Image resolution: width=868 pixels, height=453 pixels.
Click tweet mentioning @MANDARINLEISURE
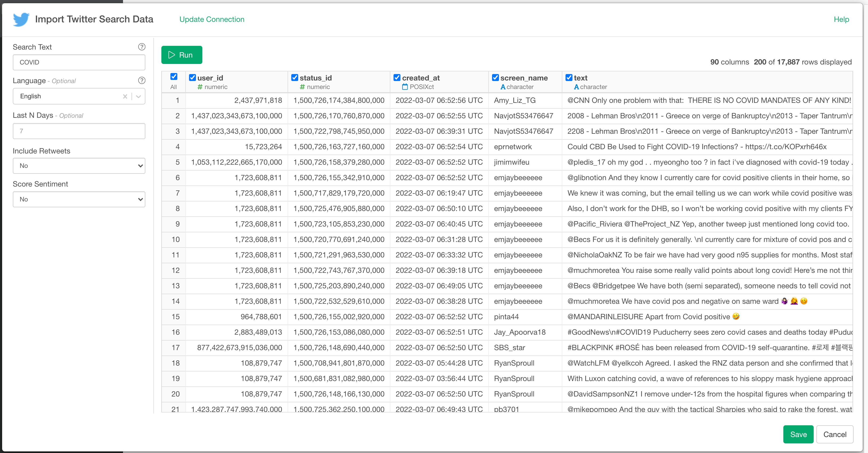coord(653,317)
